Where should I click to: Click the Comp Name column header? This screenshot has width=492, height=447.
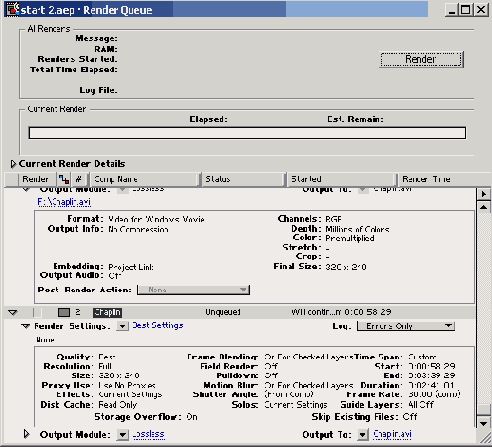pyautogui.click(x=145, y=179)
